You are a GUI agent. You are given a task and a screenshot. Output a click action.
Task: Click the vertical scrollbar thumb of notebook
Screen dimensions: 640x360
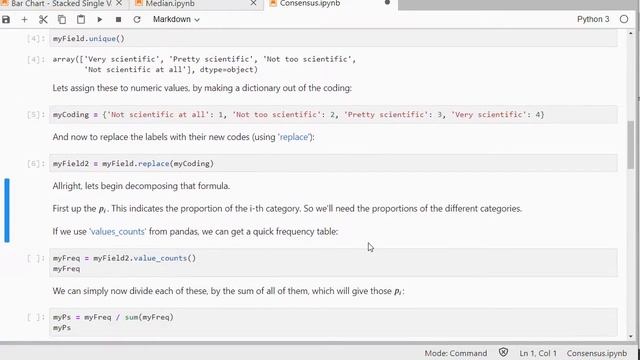coord(631,145)
